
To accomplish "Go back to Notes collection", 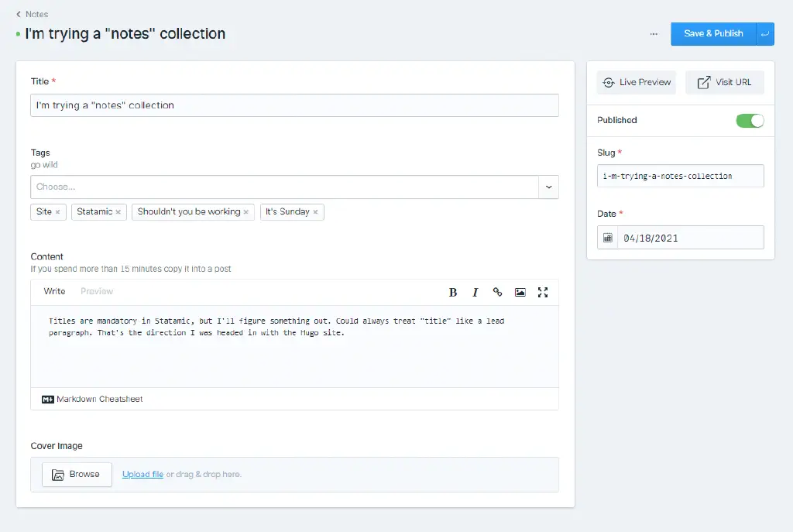I will pyautogui.click(x=32, y=14).
